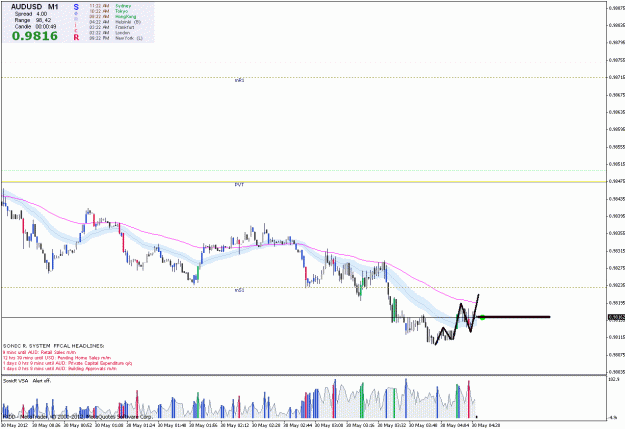Image resolution: width=625 pixels, height=429 pixels.
Task: Select the Spread 4.00 readout
Action: [31, 14]
